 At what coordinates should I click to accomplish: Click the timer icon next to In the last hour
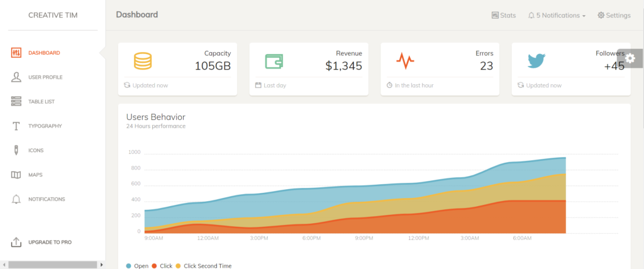click(390, 85)
